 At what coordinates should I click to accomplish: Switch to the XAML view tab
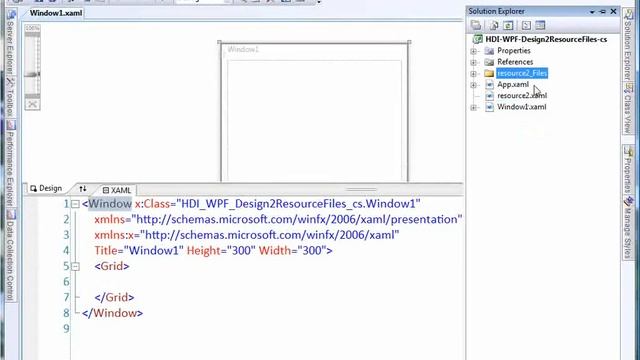[x=117, y=190]
